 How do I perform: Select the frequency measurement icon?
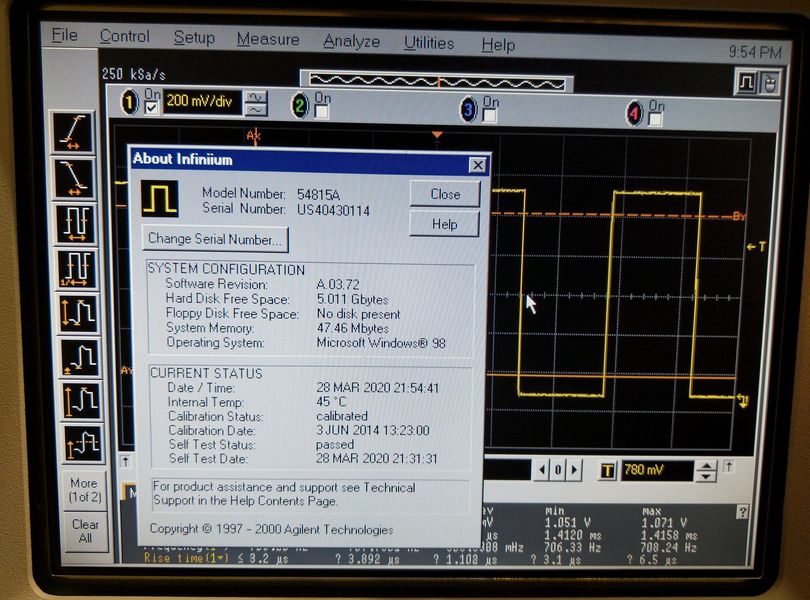pos(77,269)
